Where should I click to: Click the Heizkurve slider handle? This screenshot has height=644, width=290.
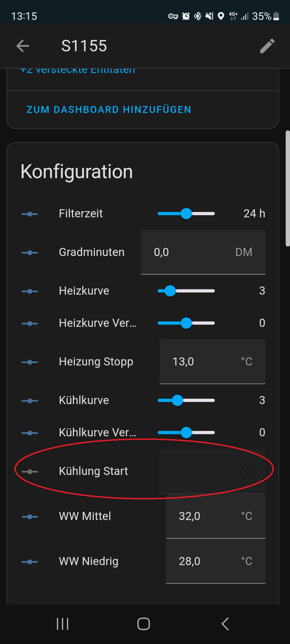(170, 291)
